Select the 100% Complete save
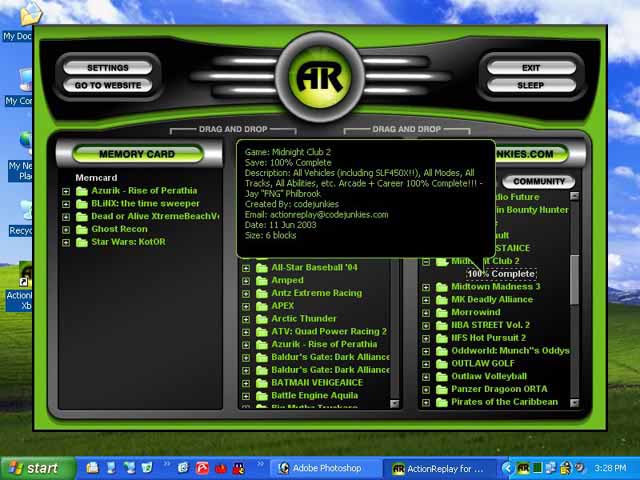The image size is (640, 480). click(501, 274)
